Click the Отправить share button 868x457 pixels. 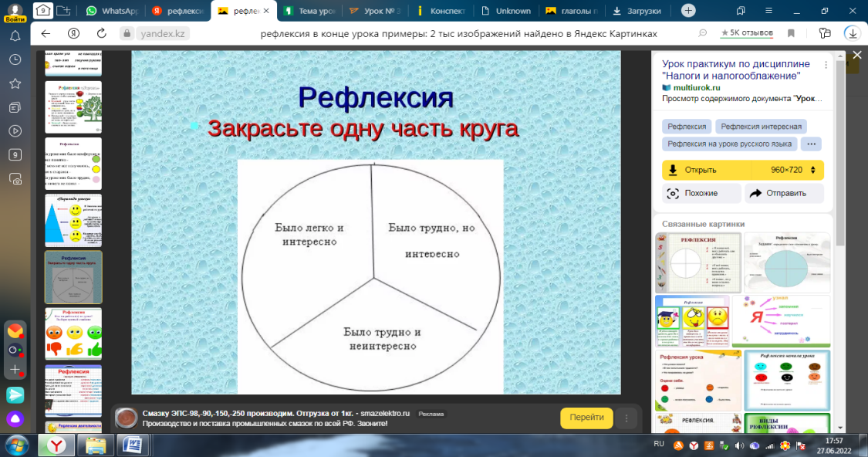(785, 193)
